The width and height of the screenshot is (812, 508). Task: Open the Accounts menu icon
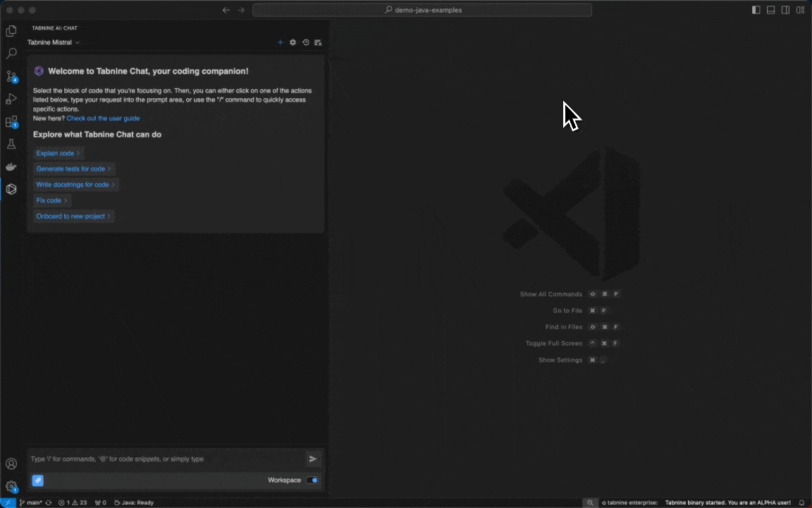(x=11, y=464)
